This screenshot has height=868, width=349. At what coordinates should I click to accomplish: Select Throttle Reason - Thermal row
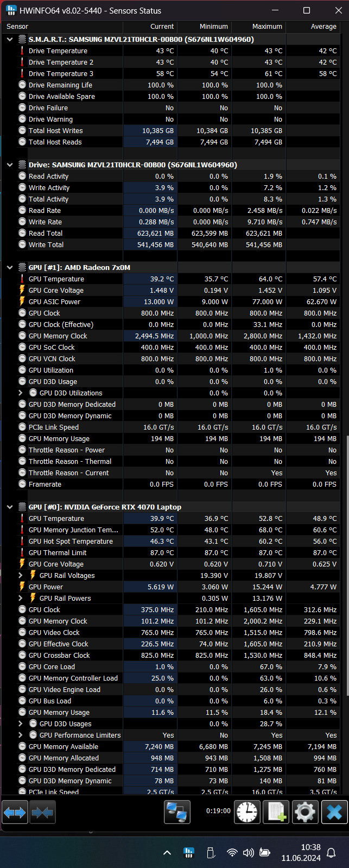click(x=170, y=462)
